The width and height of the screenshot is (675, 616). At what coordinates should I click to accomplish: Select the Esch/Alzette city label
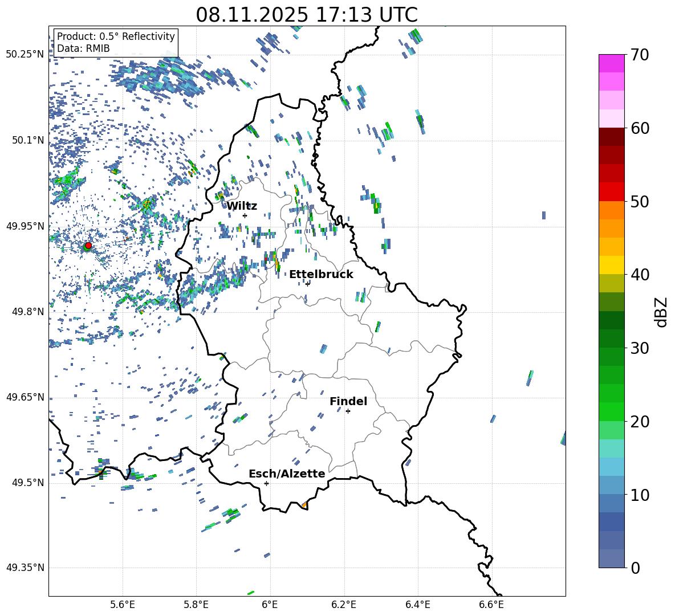pos(287,474)
